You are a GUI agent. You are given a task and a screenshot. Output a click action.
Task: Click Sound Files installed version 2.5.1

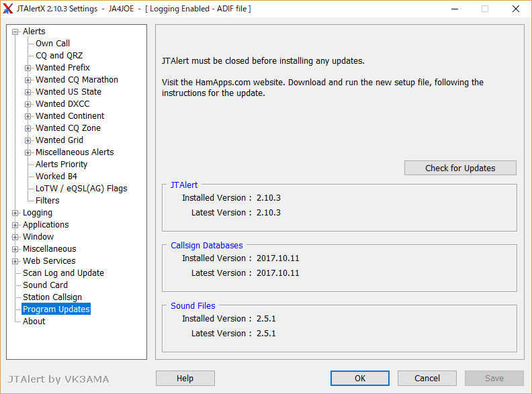pyautogui.click(x=266, y=318)
